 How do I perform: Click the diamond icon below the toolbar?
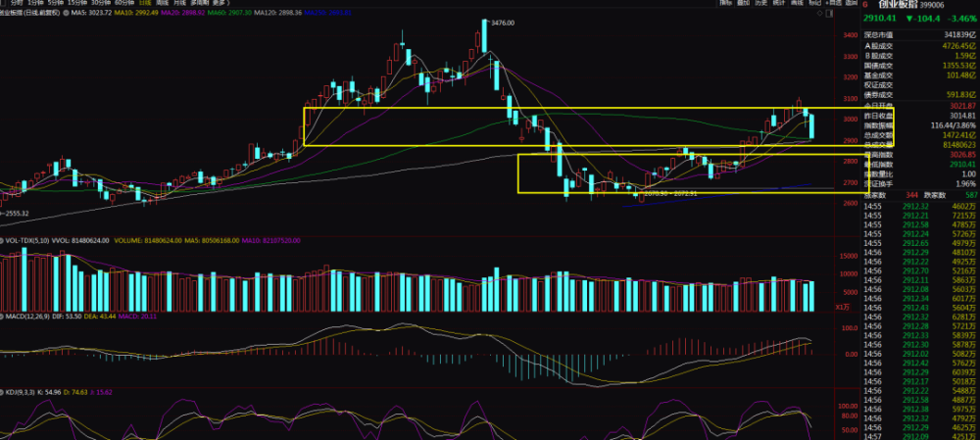click(819, 13)
